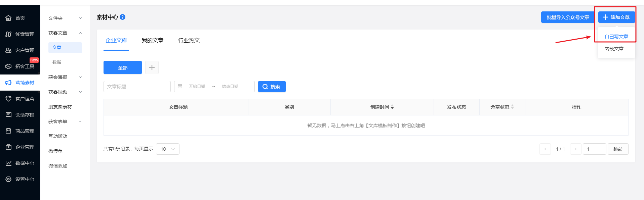Switch to the 企业文库 tab
The height and width of the screenshot is (200, 644).
pos(116,40)
